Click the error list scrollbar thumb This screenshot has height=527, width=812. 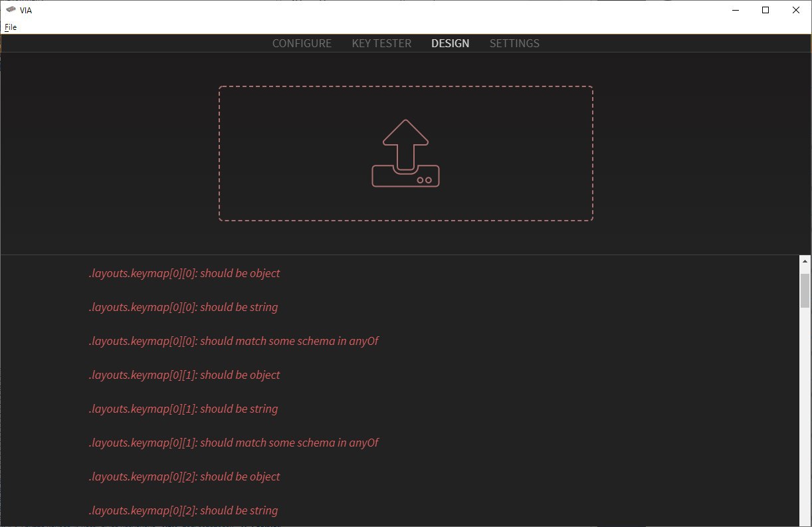[805, 290]
